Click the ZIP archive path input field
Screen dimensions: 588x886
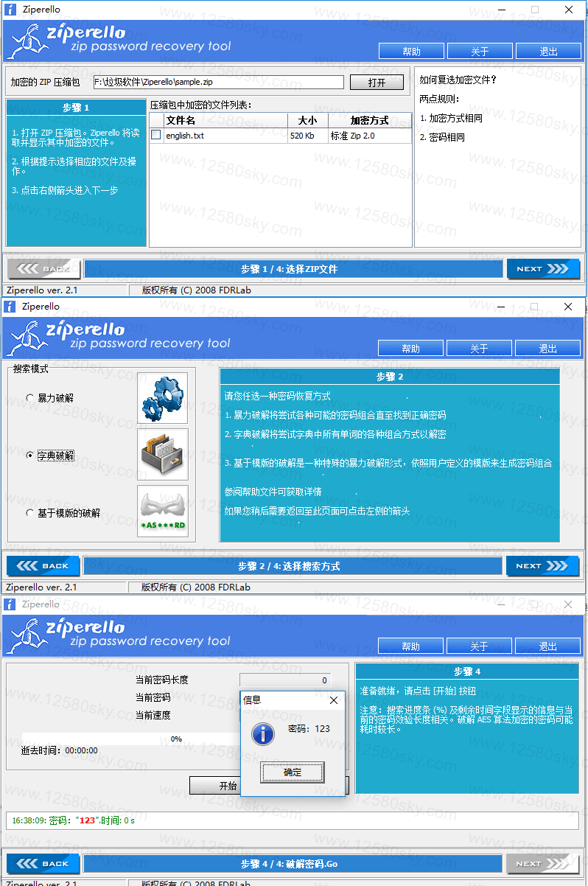pos(218,83)
